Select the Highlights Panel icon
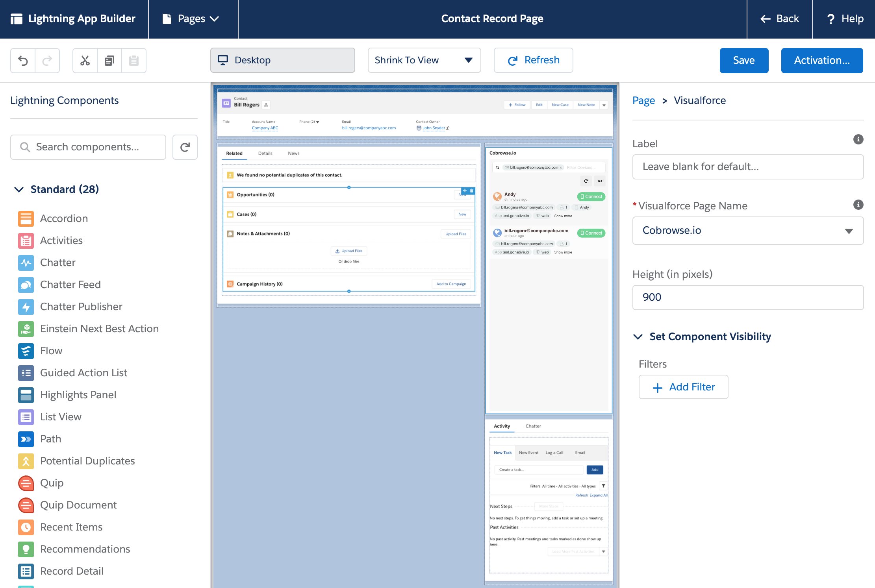Image resolution: width=875 pixels, height=588 pixels. [x=26, y=395]
